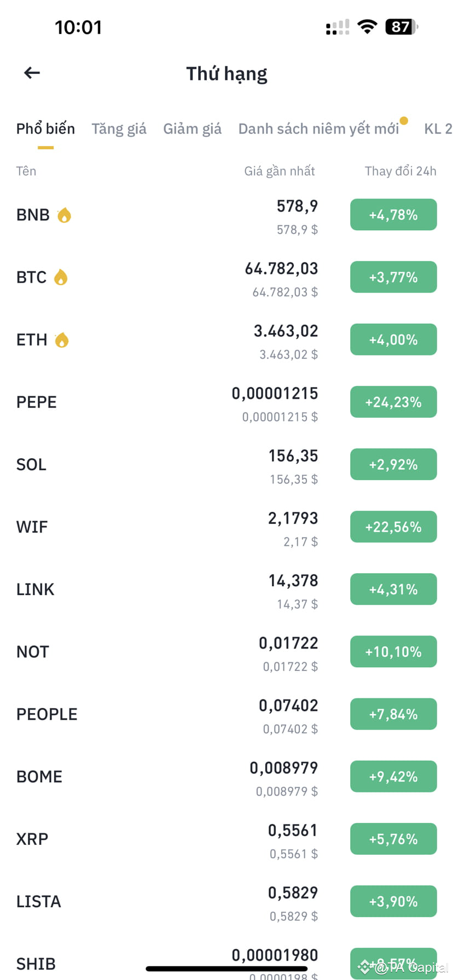Tap the Wi-Fi status icon

(x=367, y=27)
